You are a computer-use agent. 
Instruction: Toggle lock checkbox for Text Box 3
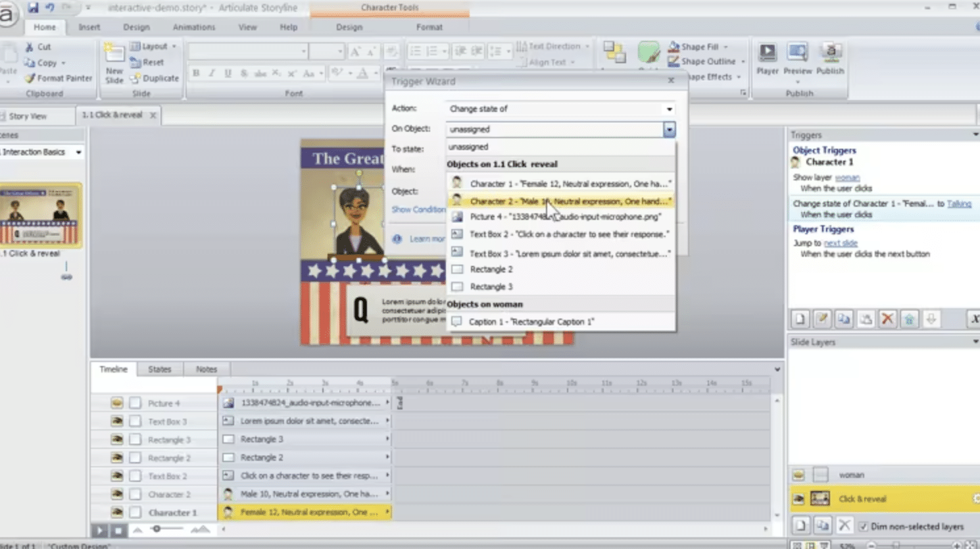point(135,421)
